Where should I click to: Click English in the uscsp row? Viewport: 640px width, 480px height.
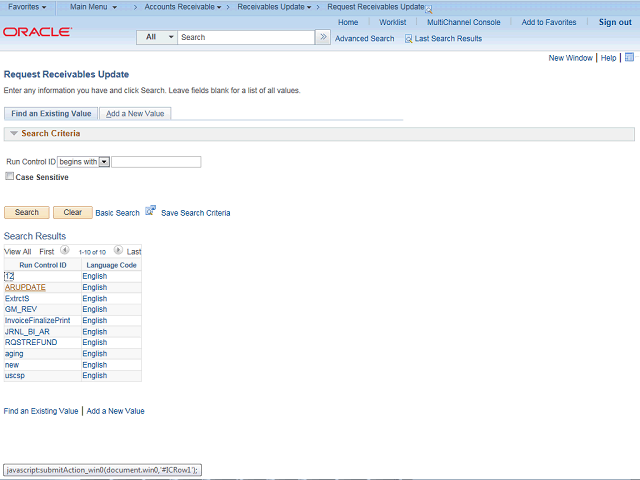[95, 376]
